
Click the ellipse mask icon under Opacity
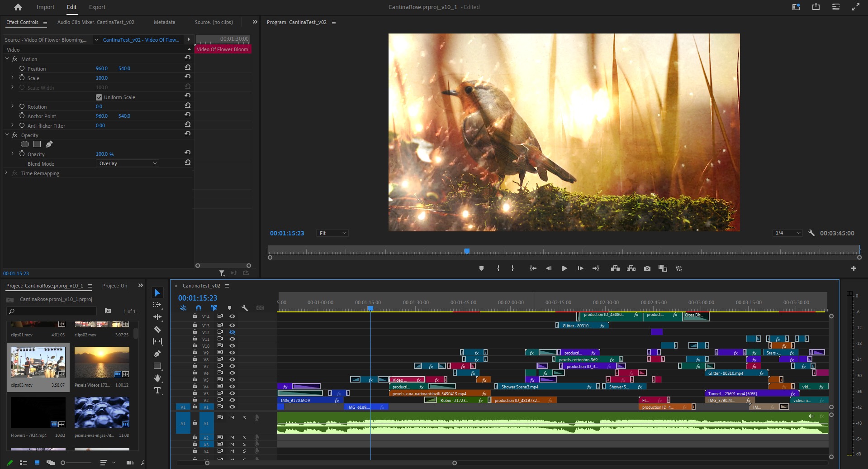pyautogui.click(x=25, y=144)
